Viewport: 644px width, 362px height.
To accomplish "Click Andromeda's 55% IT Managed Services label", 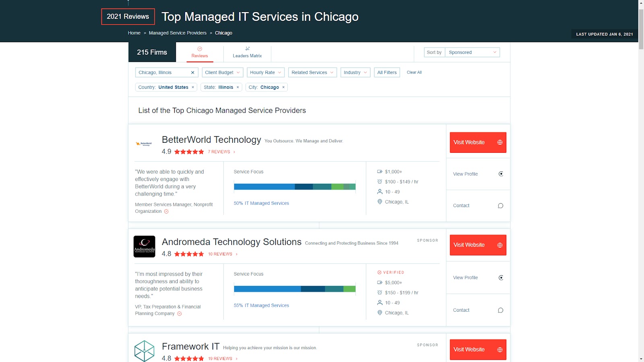I will 261,305.
